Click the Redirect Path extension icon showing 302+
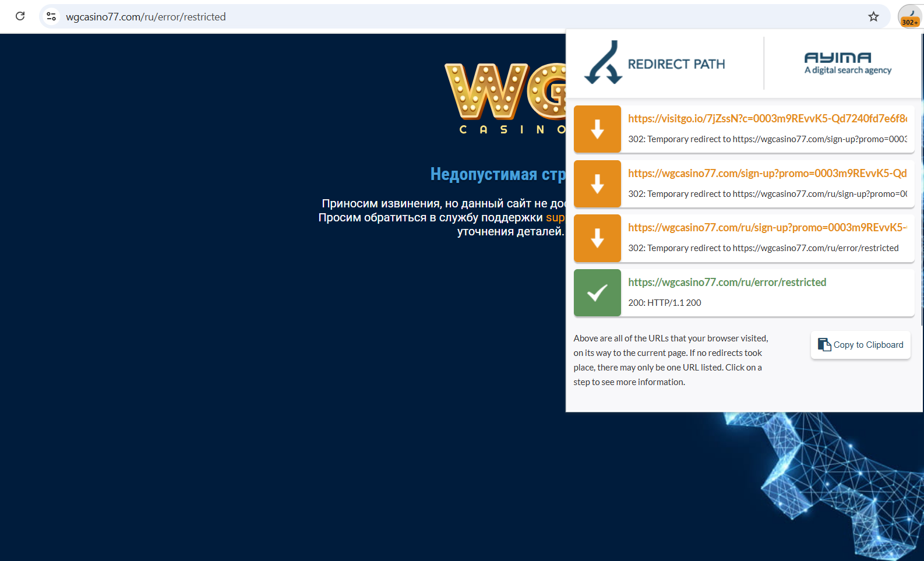The height and width of the screenshot is (561, 924). [x=910, y=16]
